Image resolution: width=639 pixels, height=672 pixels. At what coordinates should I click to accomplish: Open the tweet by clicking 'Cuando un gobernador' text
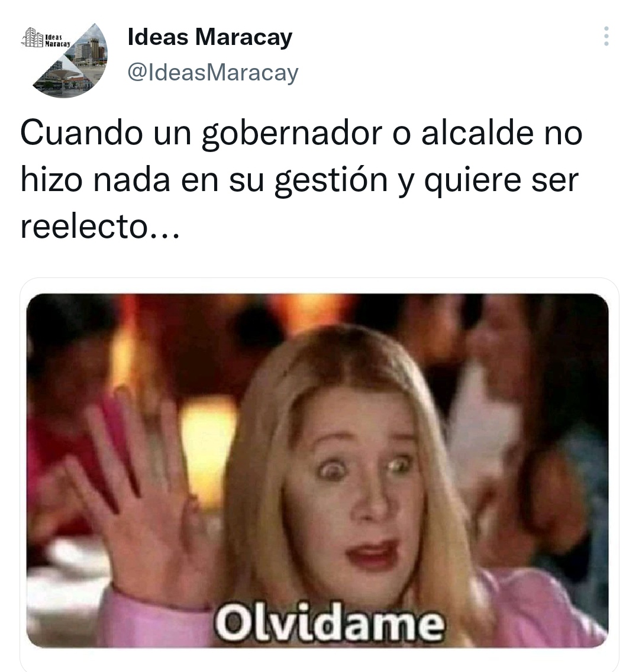201,134
